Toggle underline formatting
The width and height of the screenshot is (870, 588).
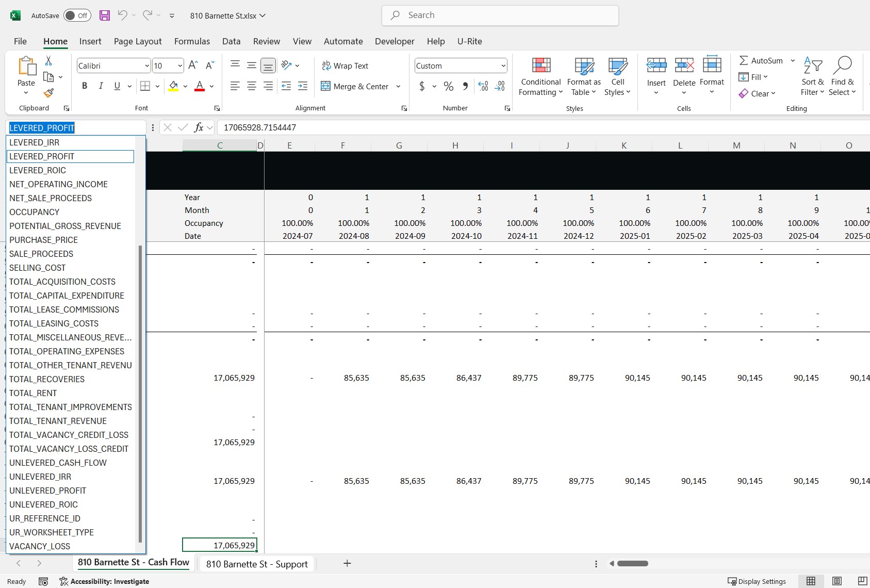(117, 86)
